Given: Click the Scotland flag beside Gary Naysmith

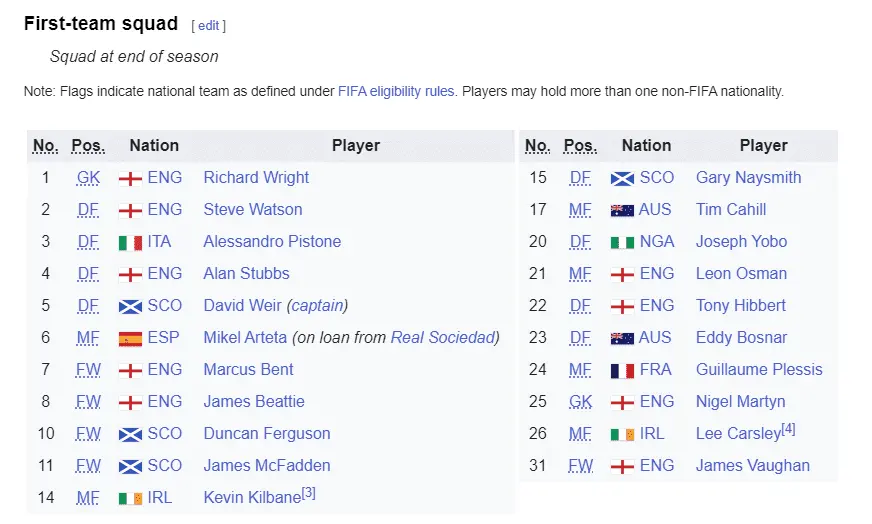Looking at the screenshot, I should click(x=622, y=178).
